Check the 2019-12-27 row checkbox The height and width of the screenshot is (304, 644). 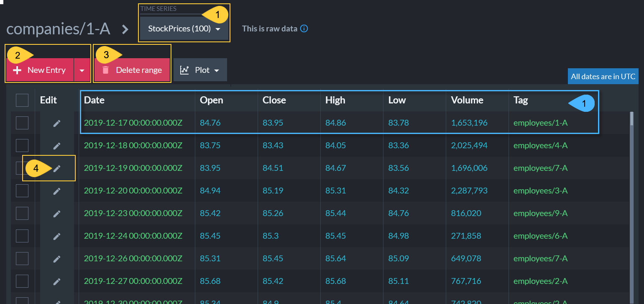(22, 281)
